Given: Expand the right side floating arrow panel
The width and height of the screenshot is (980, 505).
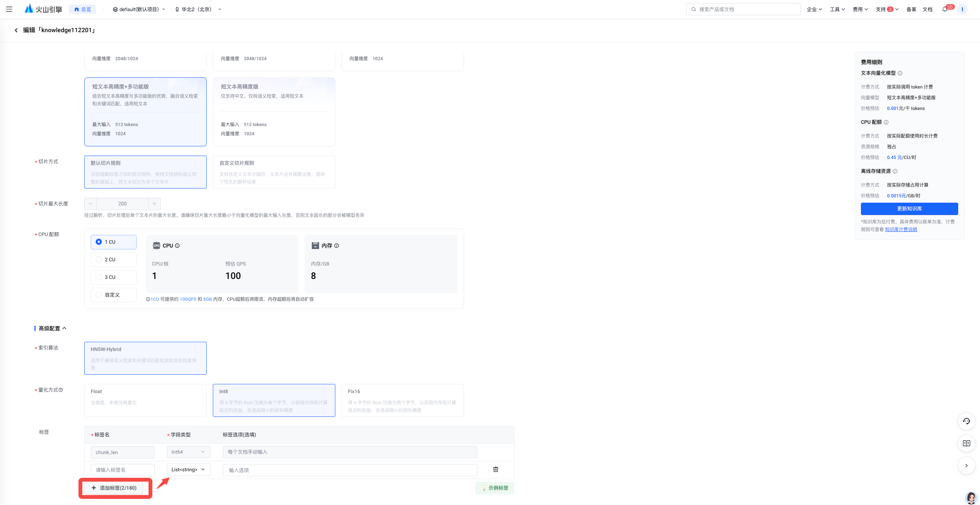Looking at the screenshot, I should [967, 466].
